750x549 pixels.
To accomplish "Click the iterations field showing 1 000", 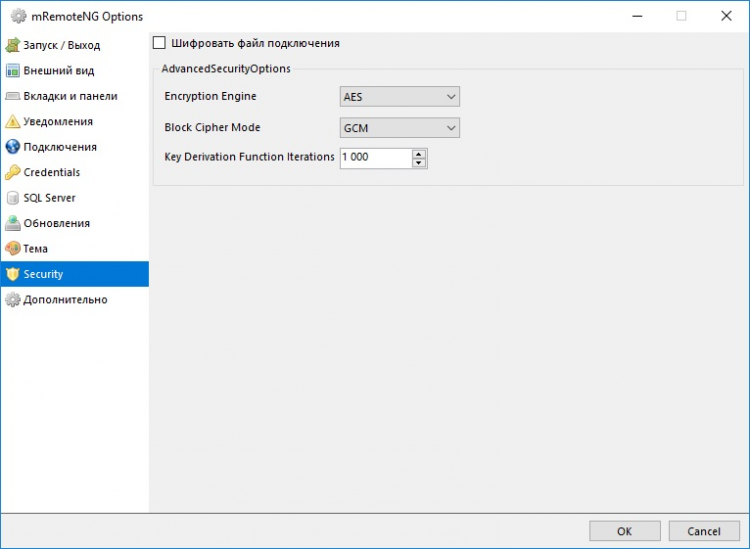I will tap(376, 158).
